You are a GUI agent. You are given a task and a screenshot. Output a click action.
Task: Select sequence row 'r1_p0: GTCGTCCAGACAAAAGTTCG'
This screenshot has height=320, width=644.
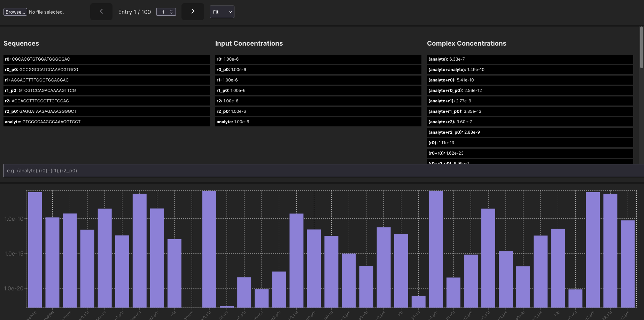pyautogui.click(x=107, y=91)
